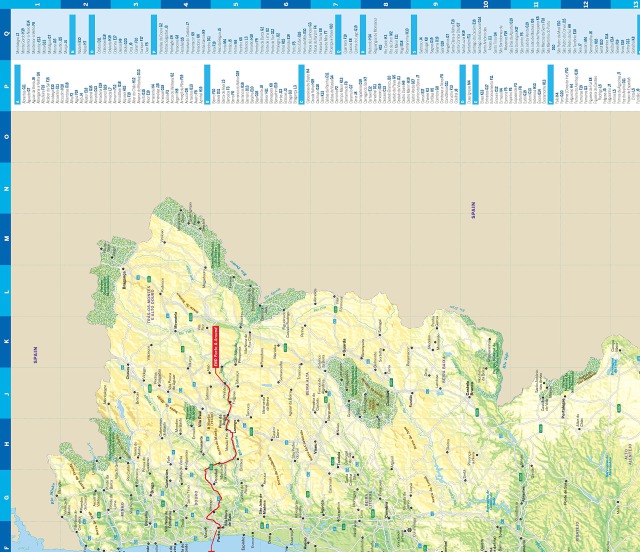Viewport: 640px width, 552px height.
Task: Select grid row letter M
Action: click(x=6, y=239)
